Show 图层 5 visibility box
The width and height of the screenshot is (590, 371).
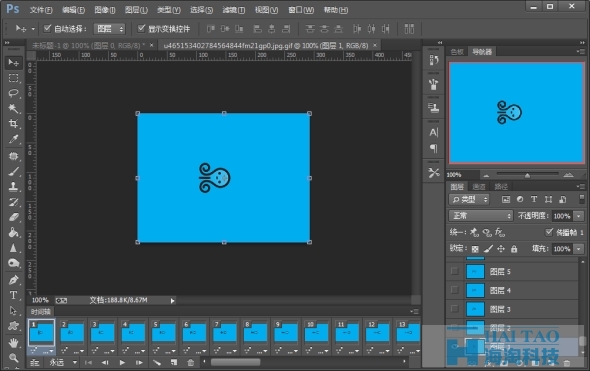coord(455,271)
